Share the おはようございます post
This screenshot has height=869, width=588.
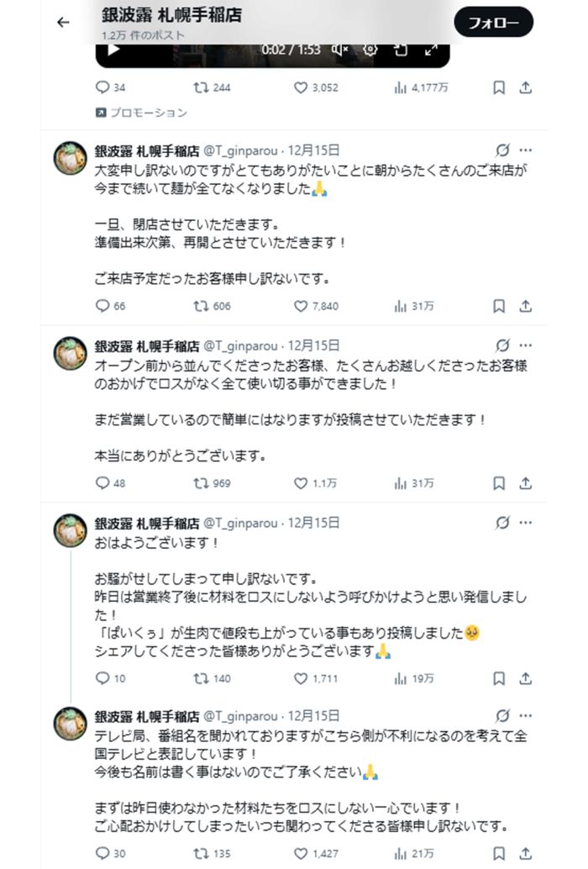tap(526, 677)
